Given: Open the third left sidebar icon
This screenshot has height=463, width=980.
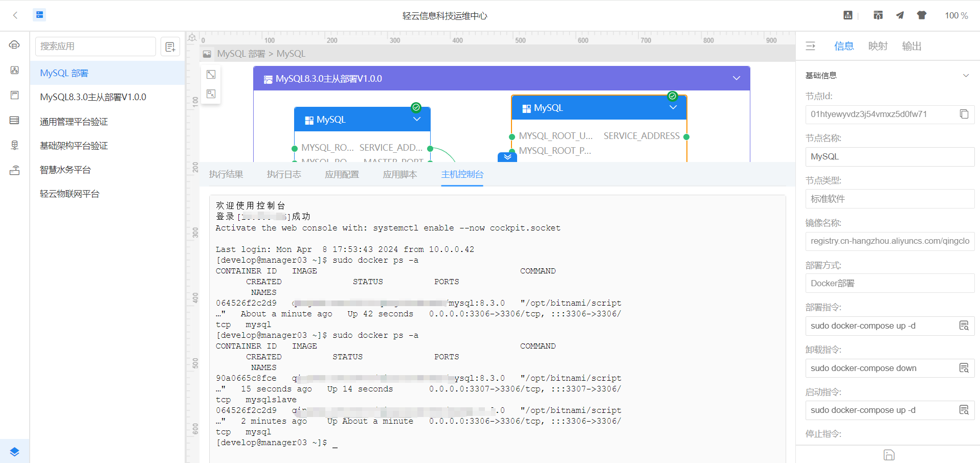Looking at the screenshot, I should coord(14,95).
